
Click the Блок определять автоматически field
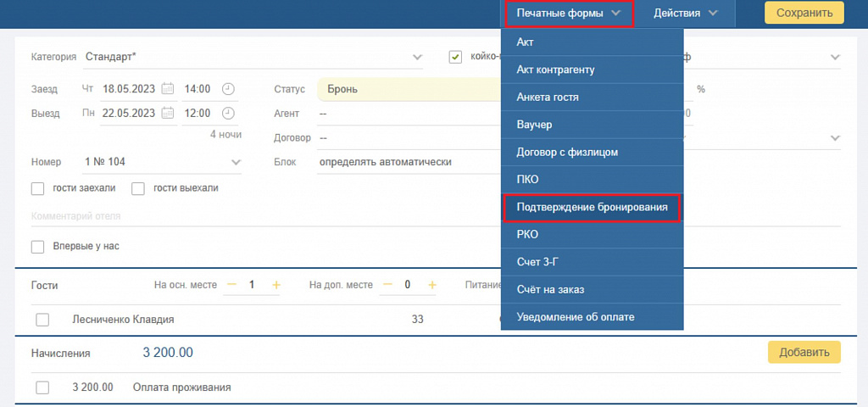(409, 162)
